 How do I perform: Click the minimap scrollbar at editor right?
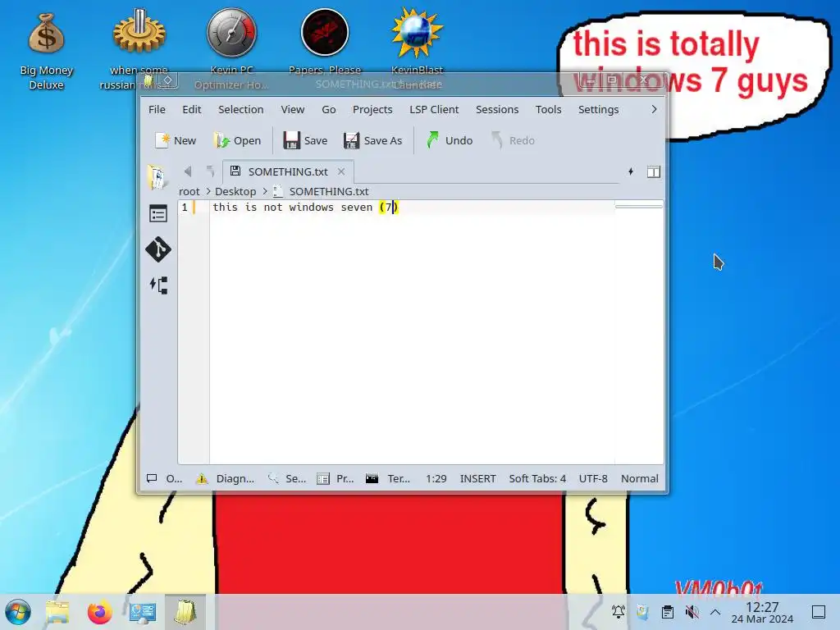(638, 206)
